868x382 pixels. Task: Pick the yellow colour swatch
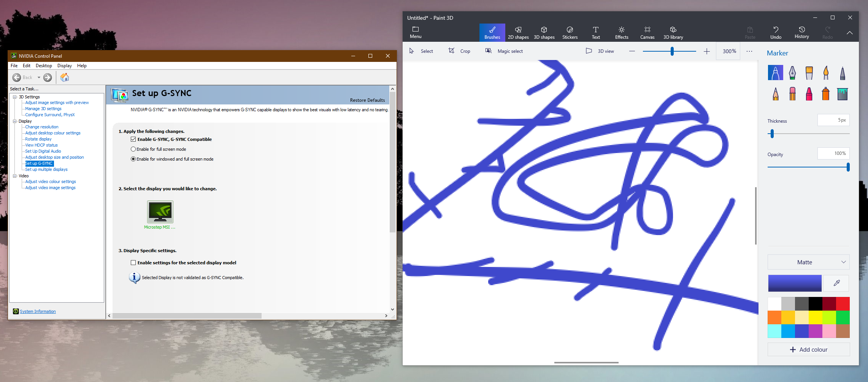[816, 317]
